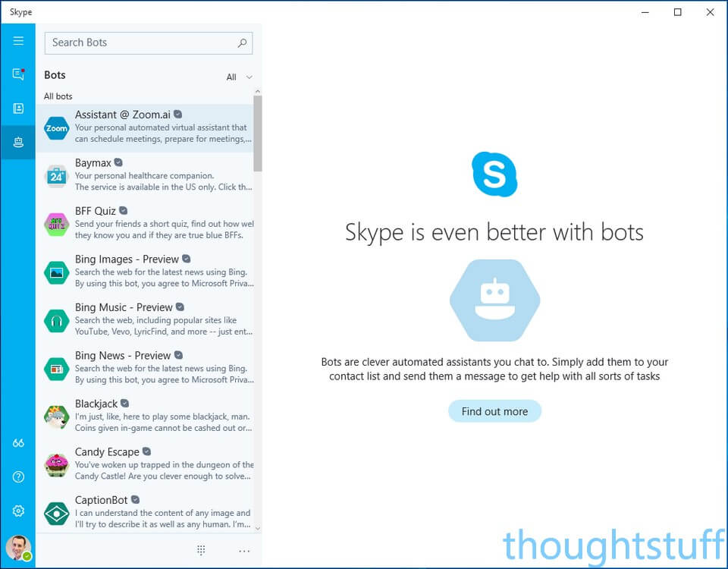Viewport: 728px width, 569px height.
Task: Click verified badge next to CaptionBot
Action: (x=135, y=500)
